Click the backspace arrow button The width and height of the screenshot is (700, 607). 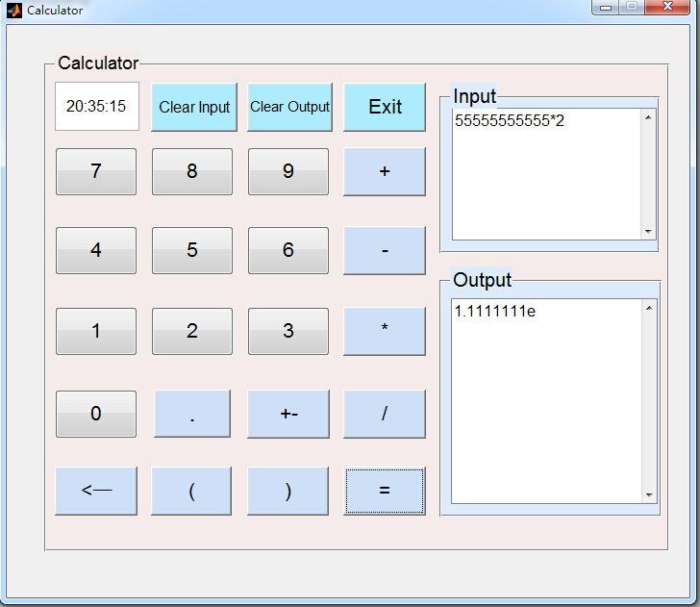[x=96, y=492]
